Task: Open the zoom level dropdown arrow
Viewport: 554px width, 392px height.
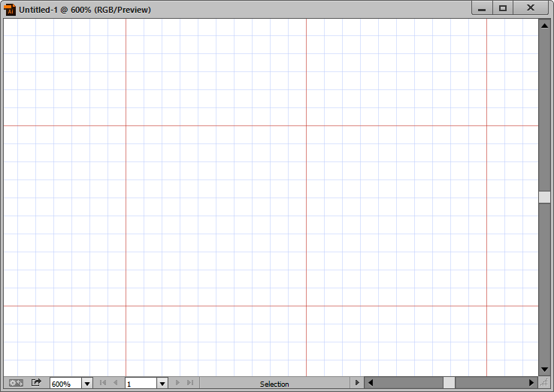Action: click(87, 384)
